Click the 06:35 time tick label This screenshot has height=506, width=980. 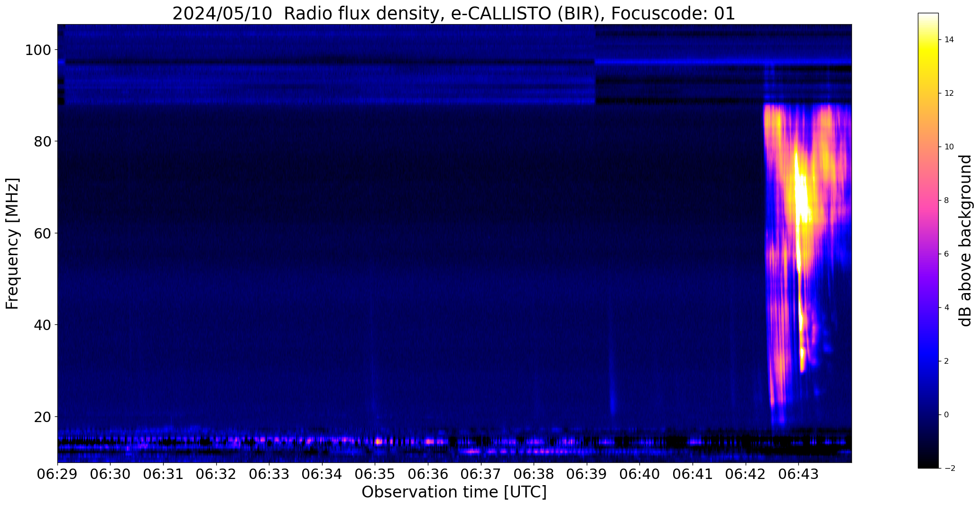(375, 474)
